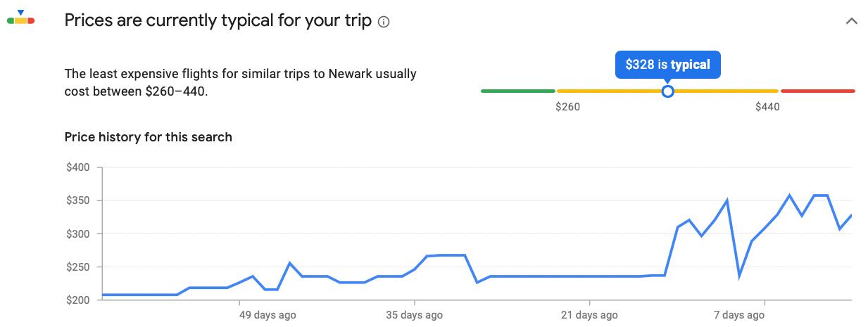Screen dimensions: 868x327
Task: Click the end of the price line
Action: pyautogui.click(x=851, y=215)
